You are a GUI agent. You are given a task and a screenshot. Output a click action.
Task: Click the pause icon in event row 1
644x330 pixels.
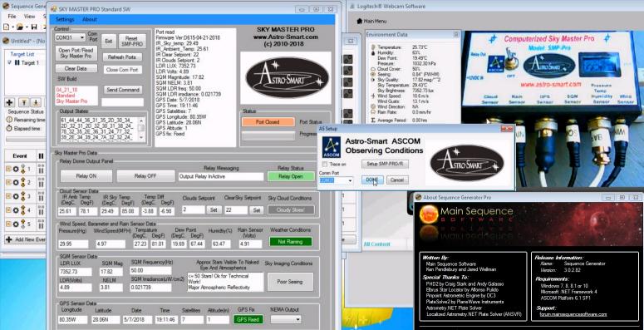41,169
